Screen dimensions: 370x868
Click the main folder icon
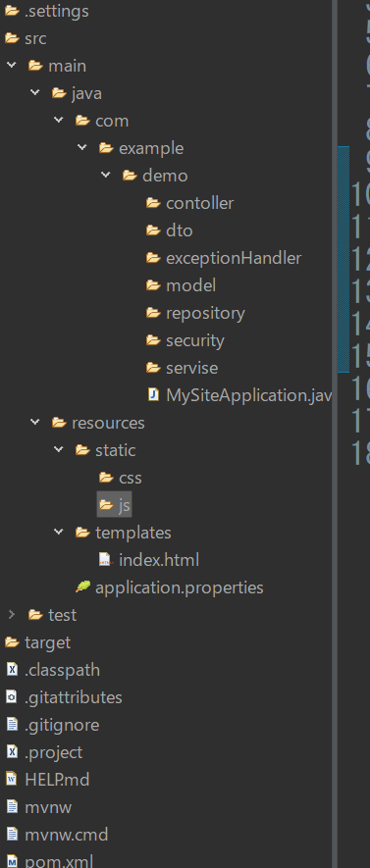35,66
